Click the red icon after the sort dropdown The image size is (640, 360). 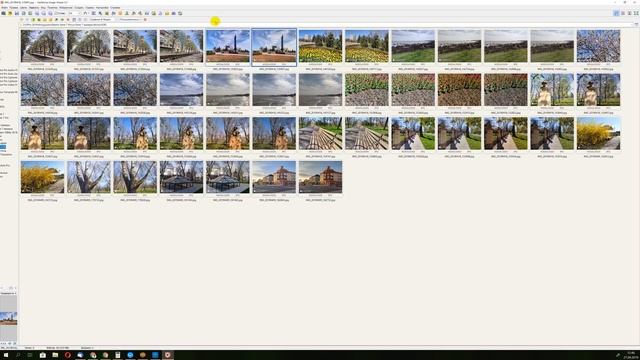point(145,20)
